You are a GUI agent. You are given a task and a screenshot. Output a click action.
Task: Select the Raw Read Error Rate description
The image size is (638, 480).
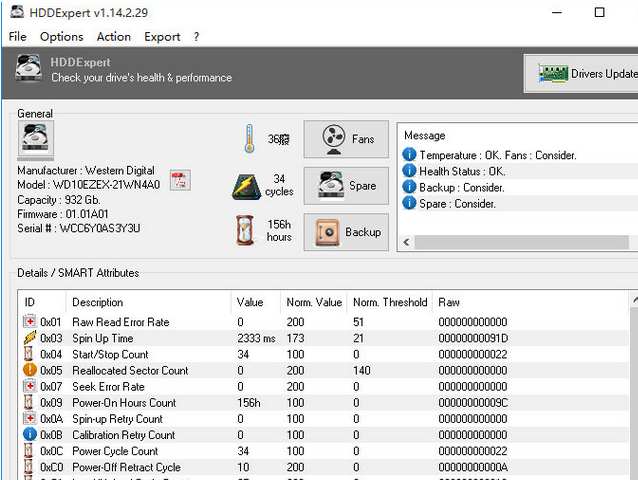[121, 322]
